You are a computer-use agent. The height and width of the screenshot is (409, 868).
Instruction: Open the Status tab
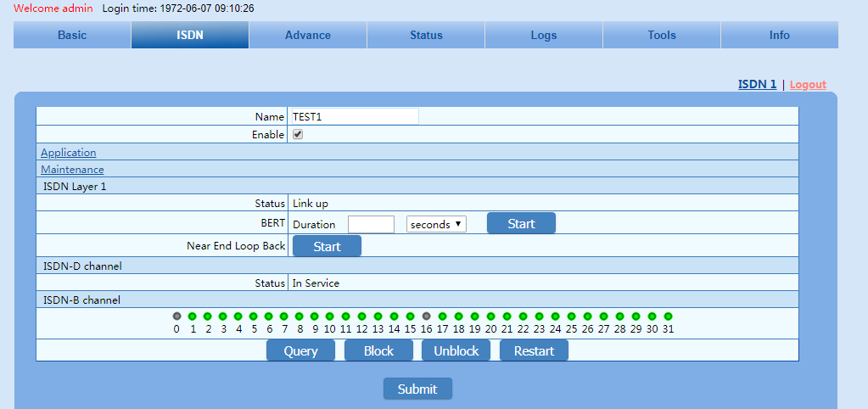pyautogui.click(x=426, y=35)
